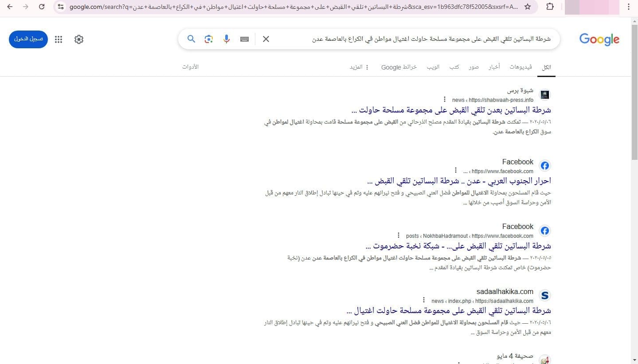638x364 pixels.
Task: Click the Google logo
Action: click(599, 39)
